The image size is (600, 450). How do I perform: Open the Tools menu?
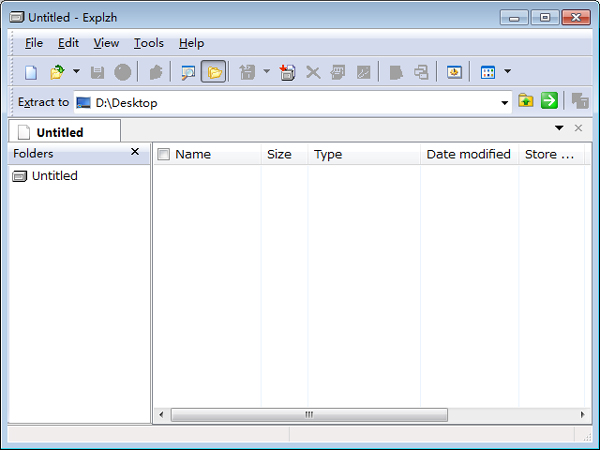(148, 43)
